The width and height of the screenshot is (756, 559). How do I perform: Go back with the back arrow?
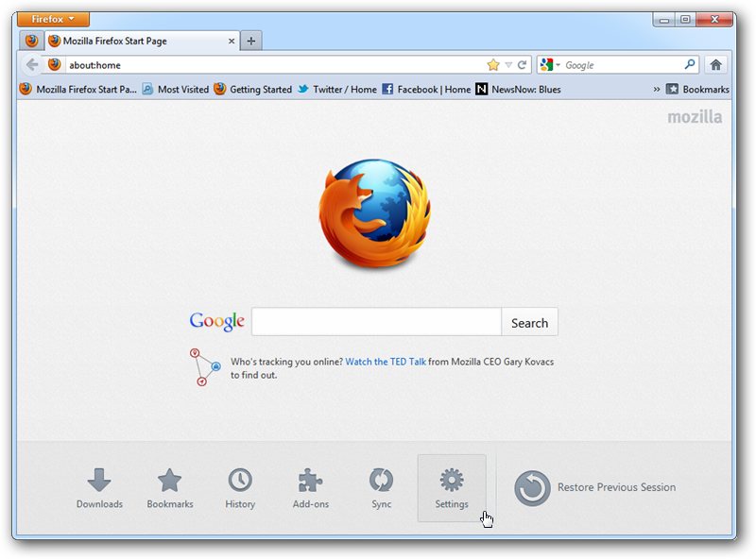point(32,64)
